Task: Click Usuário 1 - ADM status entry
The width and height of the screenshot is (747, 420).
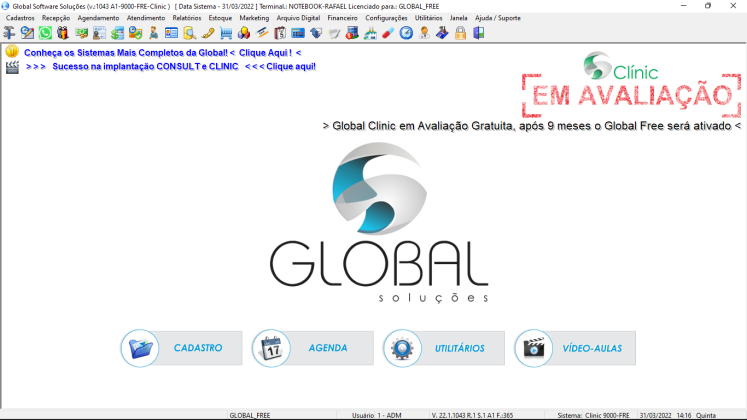Action: point(376,415)
